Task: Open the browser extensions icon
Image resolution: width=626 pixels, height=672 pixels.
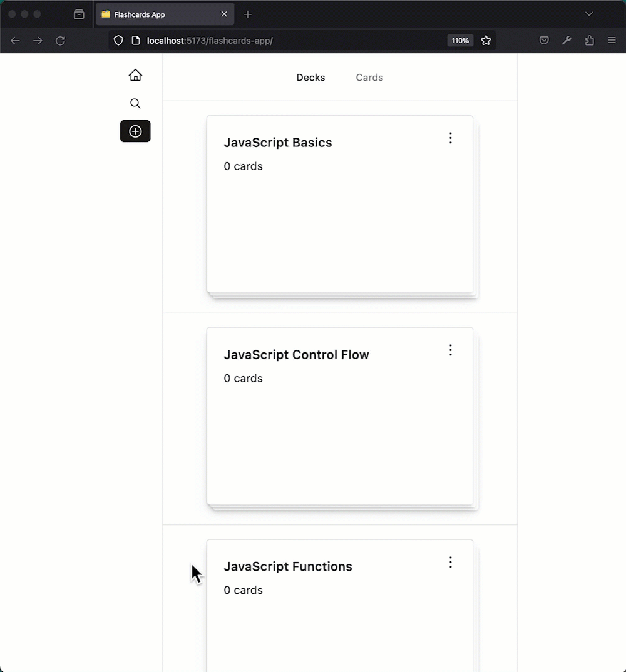Action: point(589,40)
